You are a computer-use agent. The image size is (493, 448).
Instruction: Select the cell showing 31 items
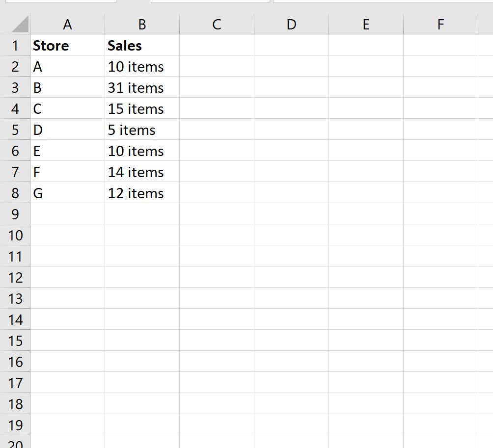pos(142,87)
